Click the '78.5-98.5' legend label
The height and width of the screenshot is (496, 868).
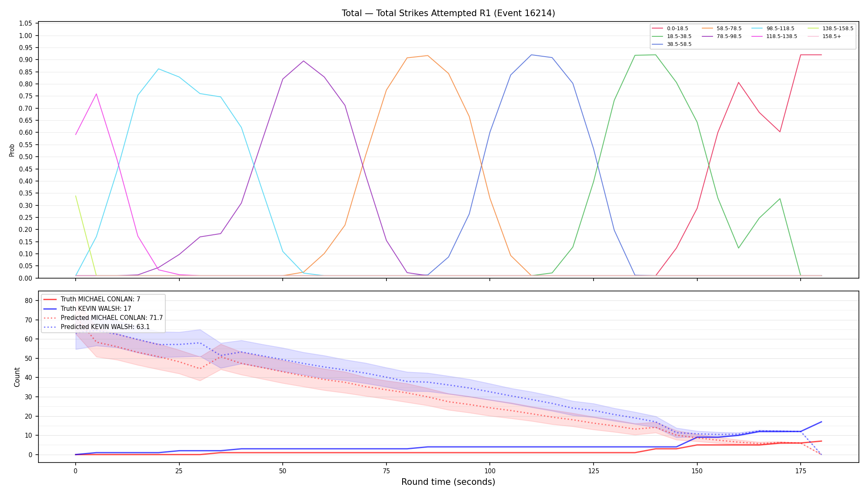[x=729, y=36]
